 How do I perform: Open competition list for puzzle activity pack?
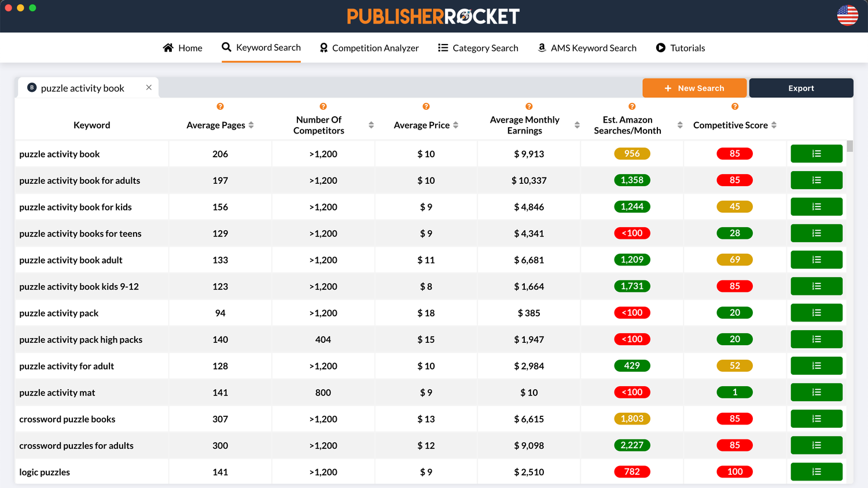tap(816, 313)
